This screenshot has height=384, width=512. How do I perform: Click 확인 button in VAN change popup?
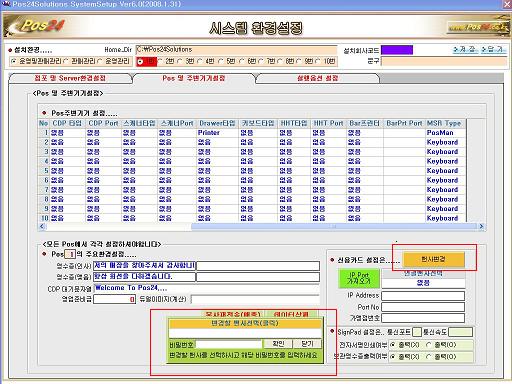click(278, 344)
